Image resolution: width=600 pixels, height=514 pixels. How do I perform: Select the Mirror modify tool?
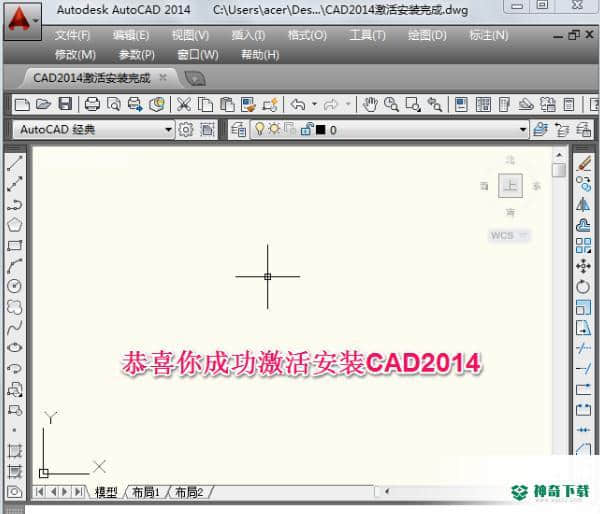click(x=584, y=205)
